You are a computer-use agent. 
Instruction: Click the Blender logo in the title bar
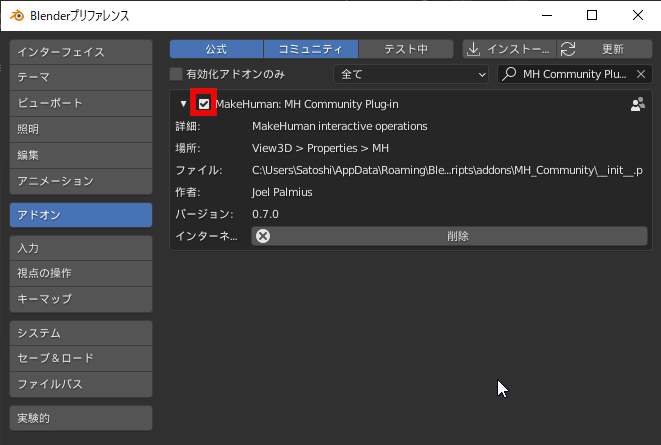17,16
